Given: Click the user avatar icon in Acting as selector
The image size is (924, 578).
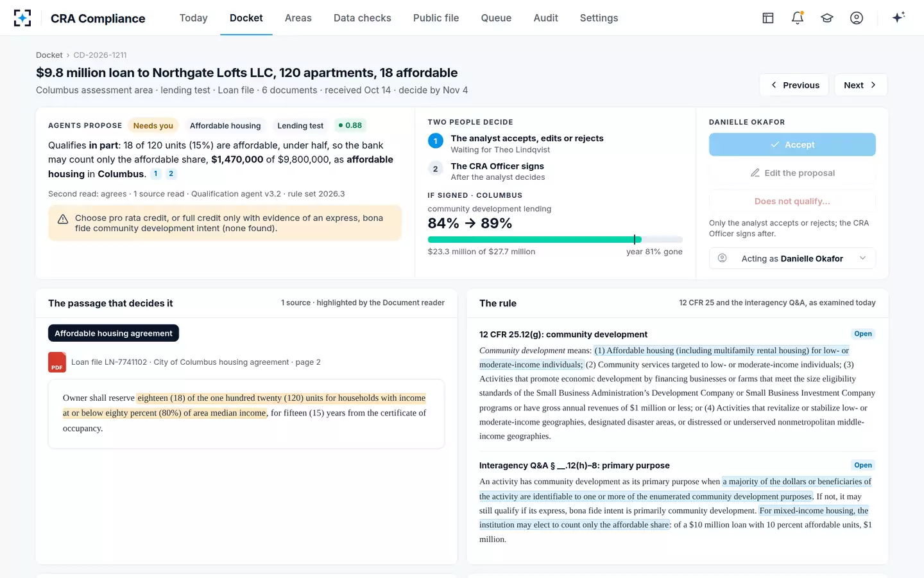Looking at the screenshot, I should (x=723, y=258).
